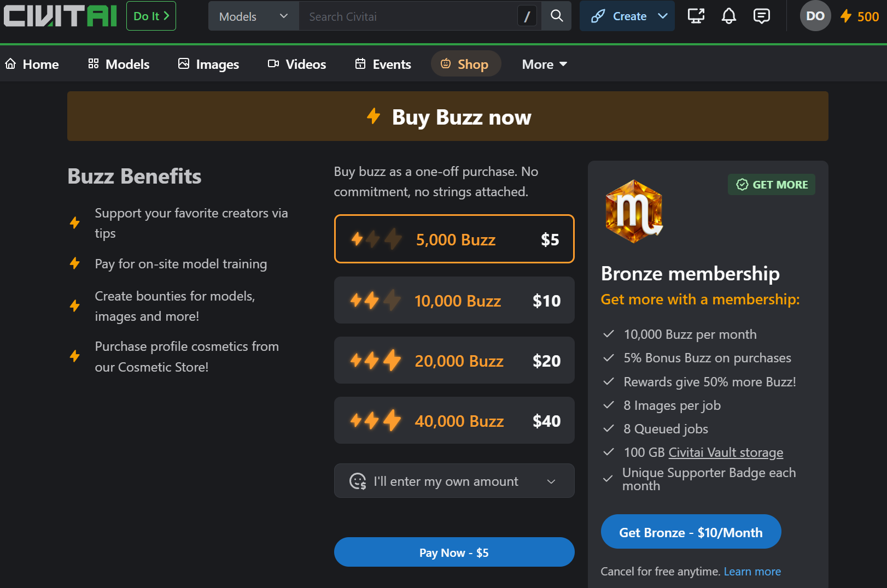887x588 pixels.
Task: Click the Bronze membership gem badge
Action: pos(634,211)
